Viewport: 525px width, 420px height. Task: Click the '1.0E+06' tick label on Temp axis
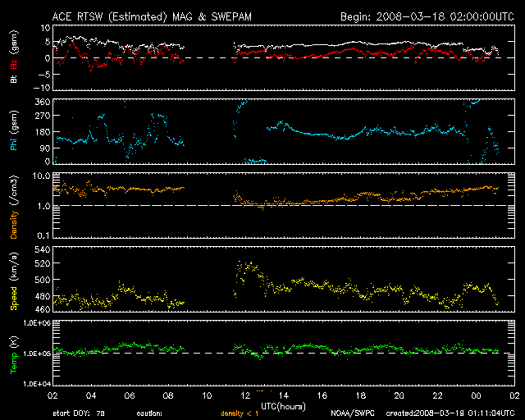37,323
